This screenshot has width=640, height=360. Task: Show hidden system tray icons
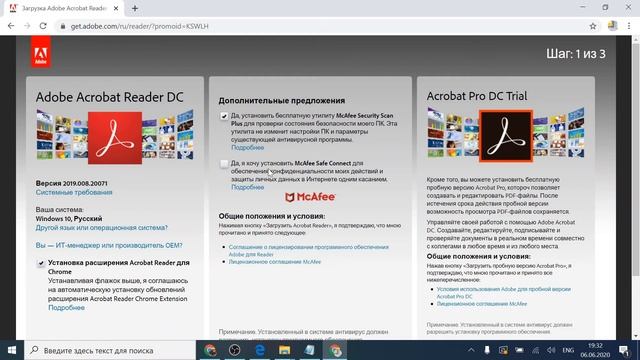point(471,350)
